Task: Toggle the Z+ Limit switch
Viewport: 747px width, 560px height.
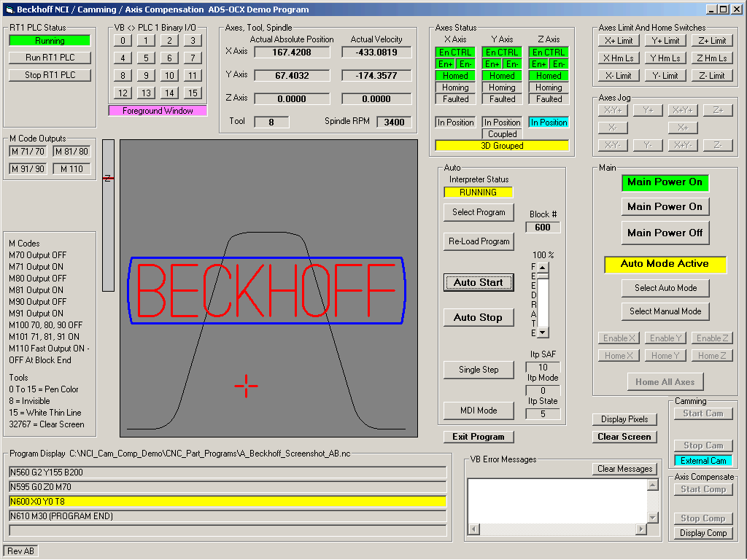Action: (x=712, y=41)
